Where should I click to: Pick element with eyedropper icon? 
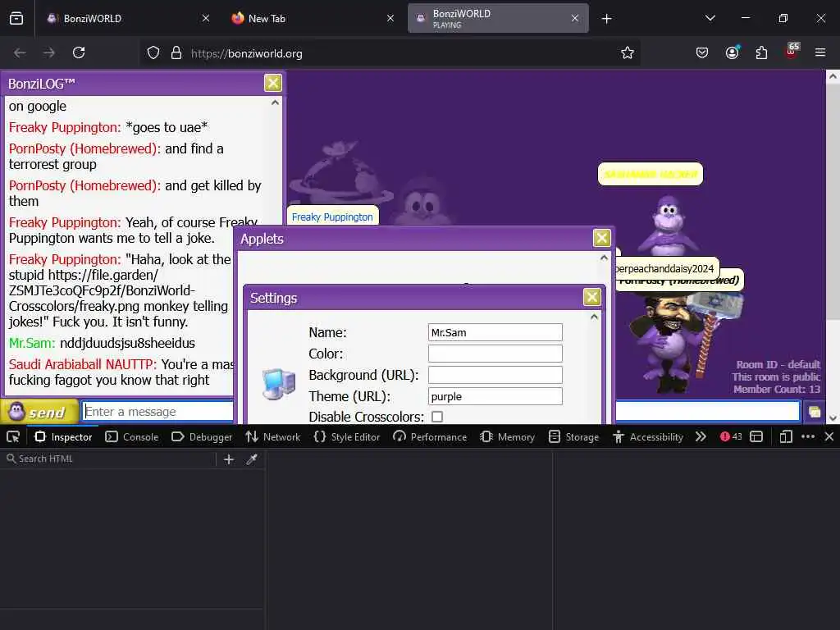coord(252,459)
